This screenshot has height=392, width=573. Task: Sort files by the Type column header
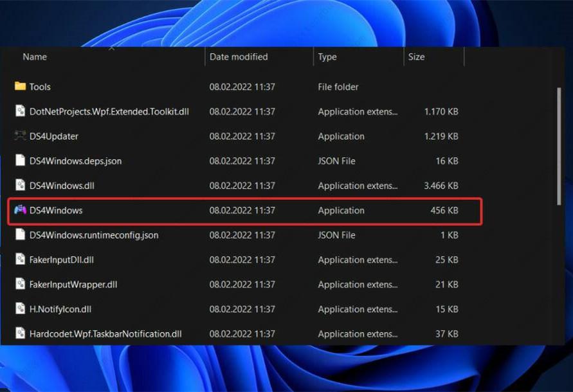pos(327,57)
